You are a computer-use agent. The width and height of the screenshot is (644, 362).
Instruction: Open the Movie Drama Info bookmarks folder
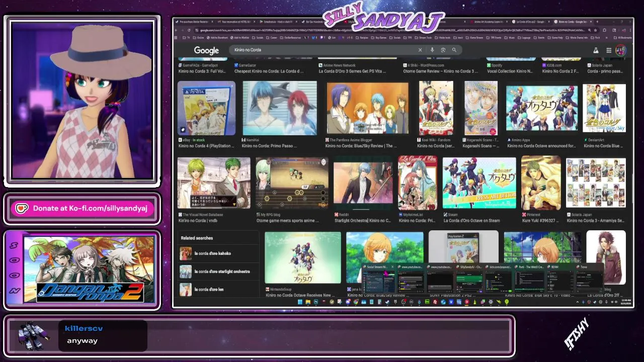tap(577, 38)
